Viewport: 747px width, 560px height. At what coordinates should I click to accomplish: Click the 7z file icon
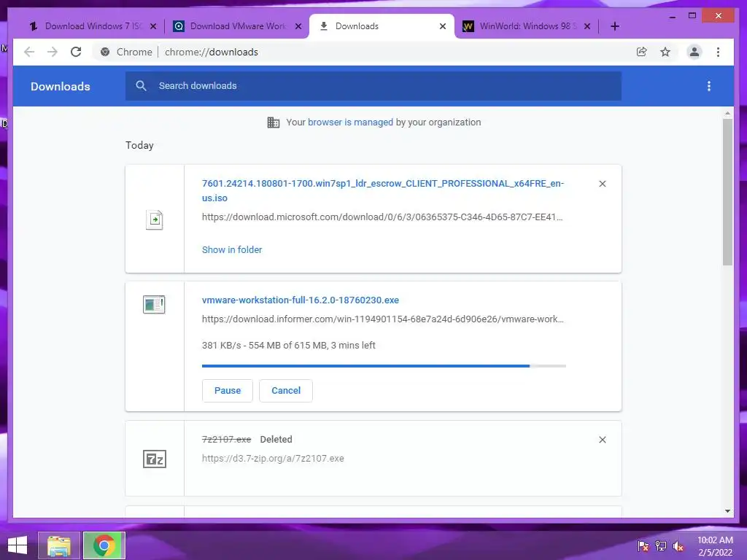coord(155,459)
